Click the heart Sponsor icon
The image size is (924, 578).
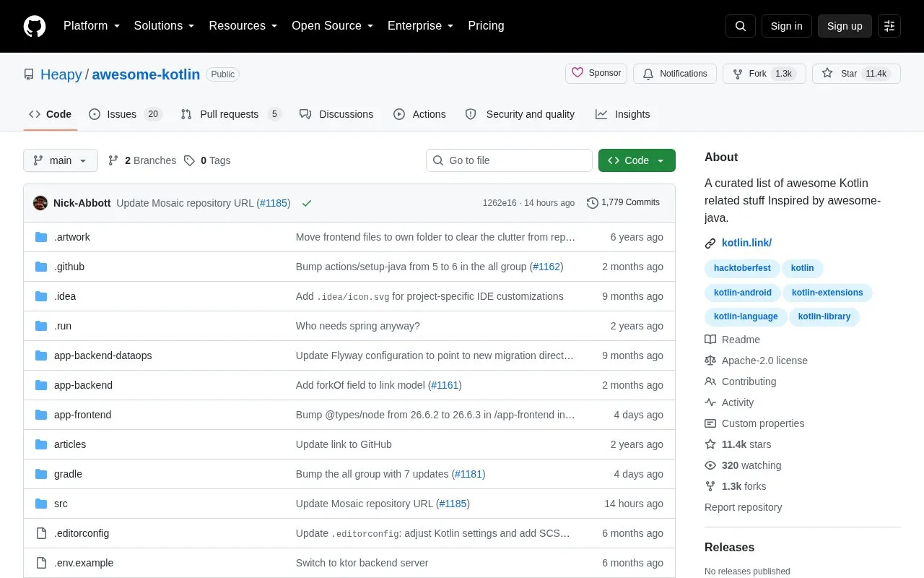[x=577, y=73]
